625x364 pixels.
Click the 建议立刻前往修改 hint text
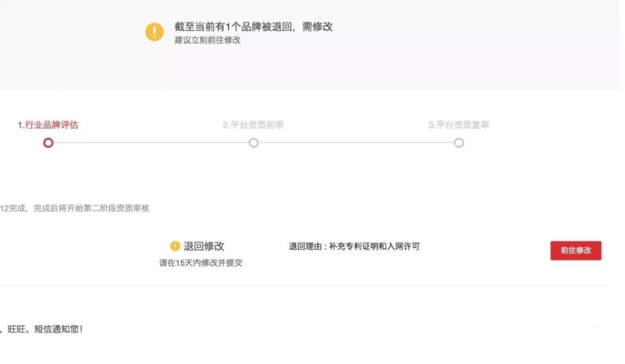pyautogui.click(x=208, y=40)
